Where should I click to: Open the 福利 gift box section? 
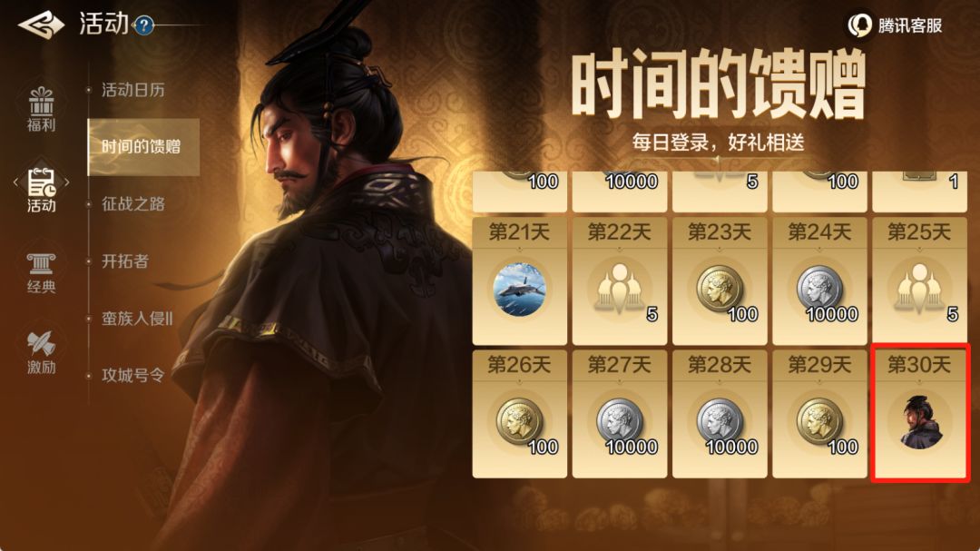point(41,109)
